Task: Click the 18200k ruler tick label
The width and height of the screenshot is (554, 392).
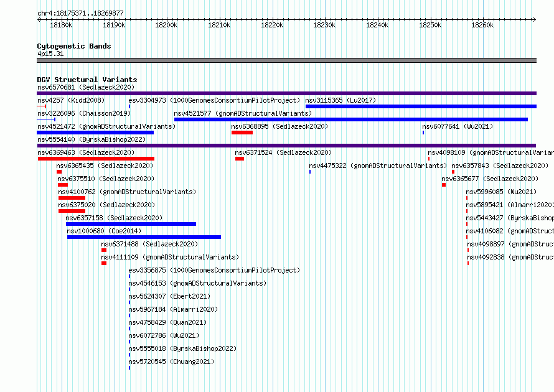Action: pyautogui.click(x=166, y=25)
